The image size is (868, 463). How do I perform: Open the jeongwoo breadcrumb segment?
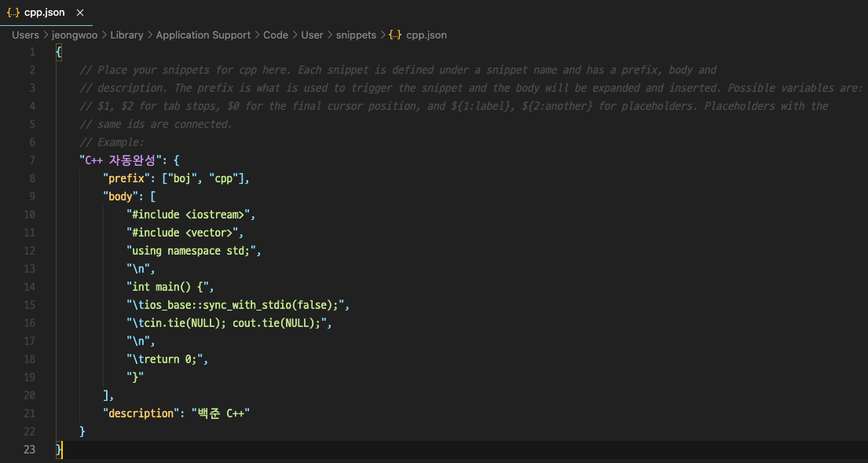pyautogui.click(x=75, y=35)
